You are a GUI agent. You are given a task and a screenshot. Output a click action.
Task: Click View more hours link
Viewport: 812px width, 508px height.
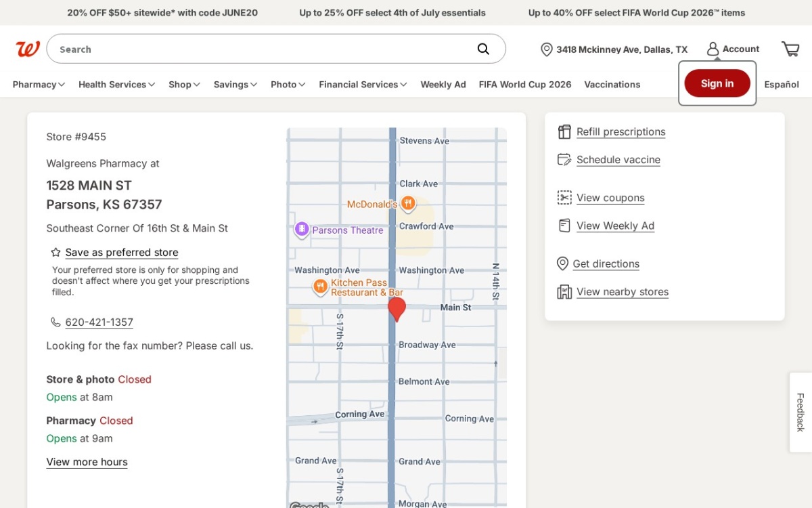coord(87,462)
